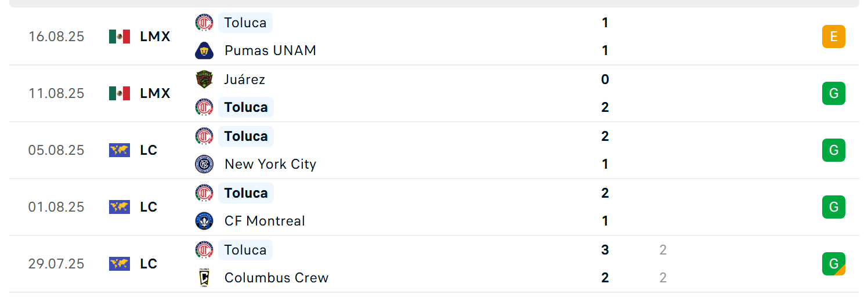The height and width of the screenshot is (298, 868).
Task: Click the New York City club crest
Action: coord(204,164)
